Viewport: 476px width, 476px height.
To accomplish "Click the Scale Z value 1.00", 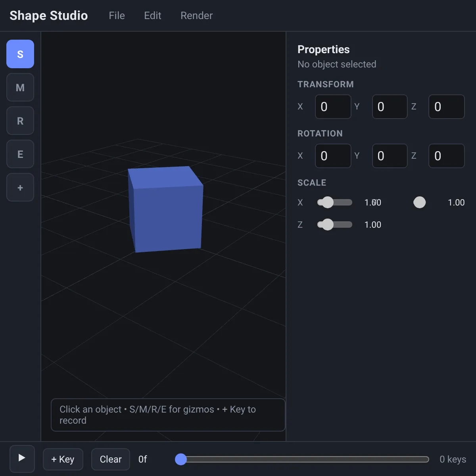I will tap(373, 225).
